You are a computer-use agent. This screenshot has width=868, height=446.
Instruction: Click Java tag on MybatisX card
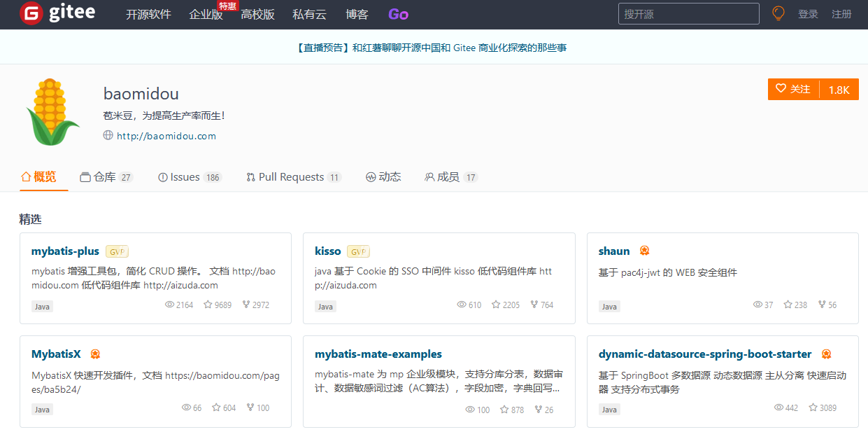42,409
